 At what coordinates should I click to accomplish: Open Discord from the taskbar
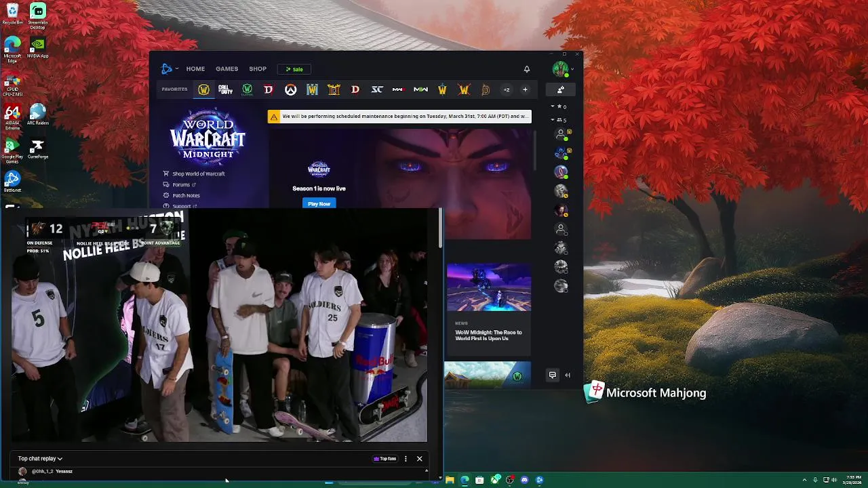point(524,480)
